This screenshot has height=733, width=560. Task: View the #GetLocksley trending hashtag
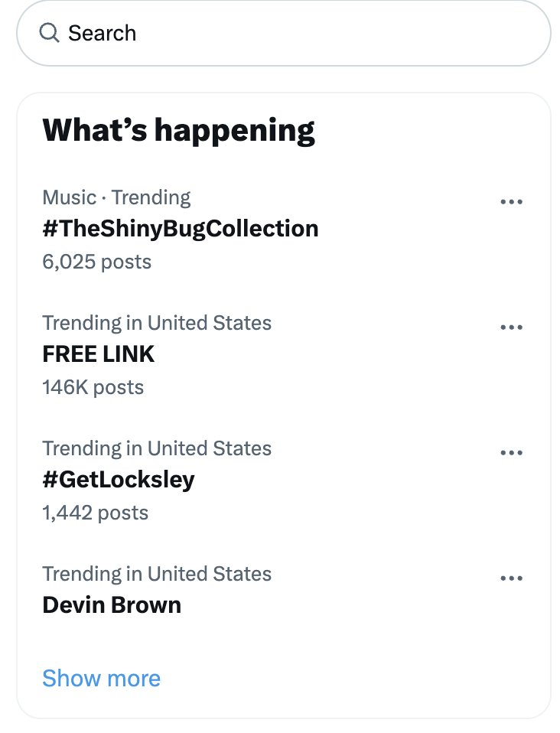(119, 479)
